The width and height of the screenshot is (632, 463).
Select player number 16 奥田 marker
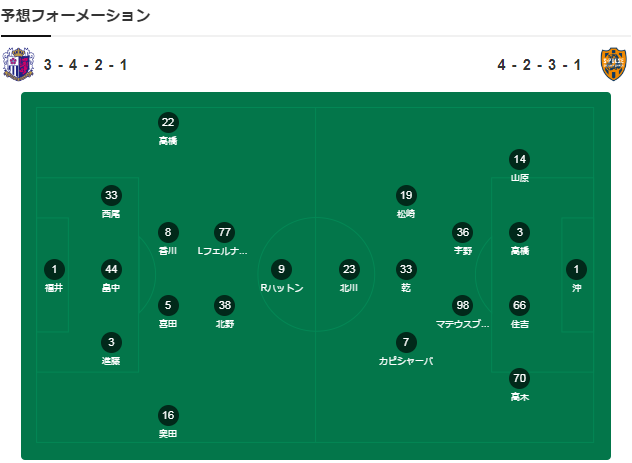168,415
